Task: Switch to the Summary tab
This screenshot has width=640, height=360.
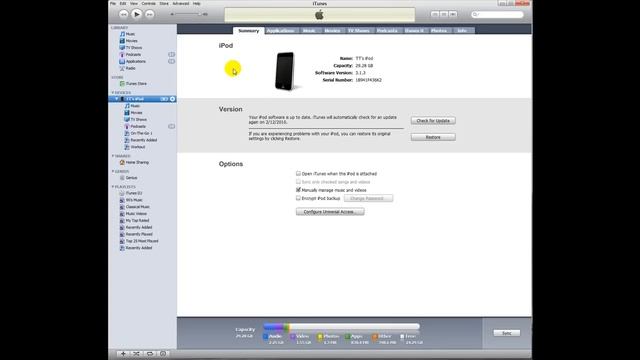Action: pyautogui.click(x=249, y=31)
